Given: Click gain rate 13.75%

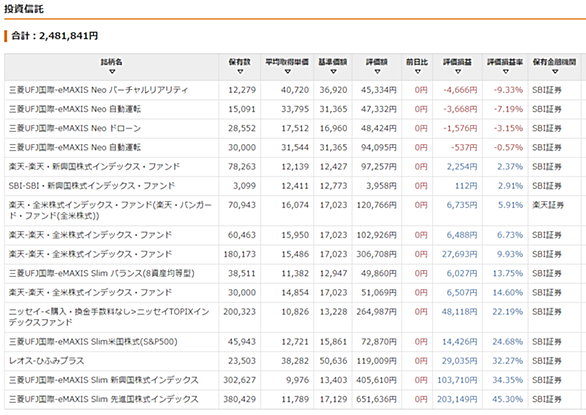Looking at the screenshot, I should pyautogui.click(x=508, y=273).
